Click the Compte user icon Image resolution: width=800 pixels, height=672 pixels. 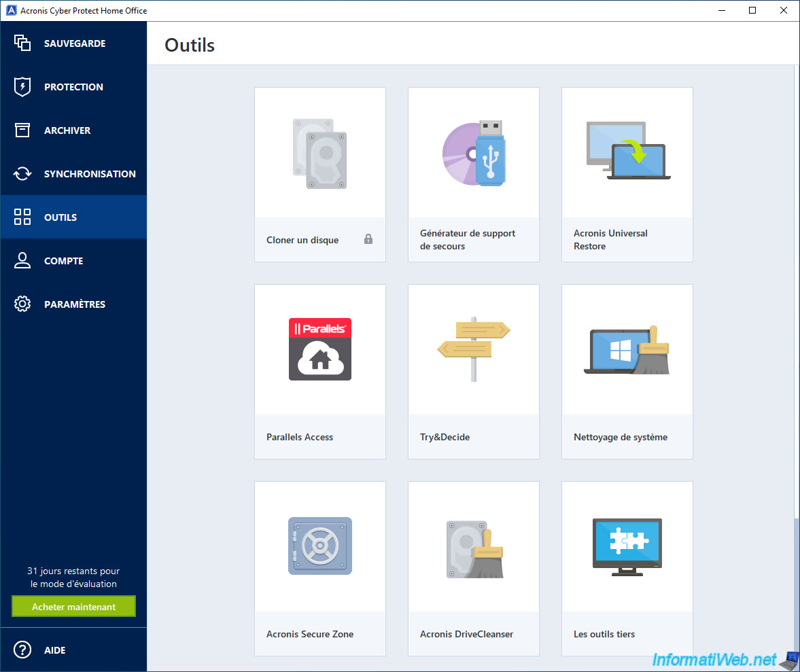22,260
